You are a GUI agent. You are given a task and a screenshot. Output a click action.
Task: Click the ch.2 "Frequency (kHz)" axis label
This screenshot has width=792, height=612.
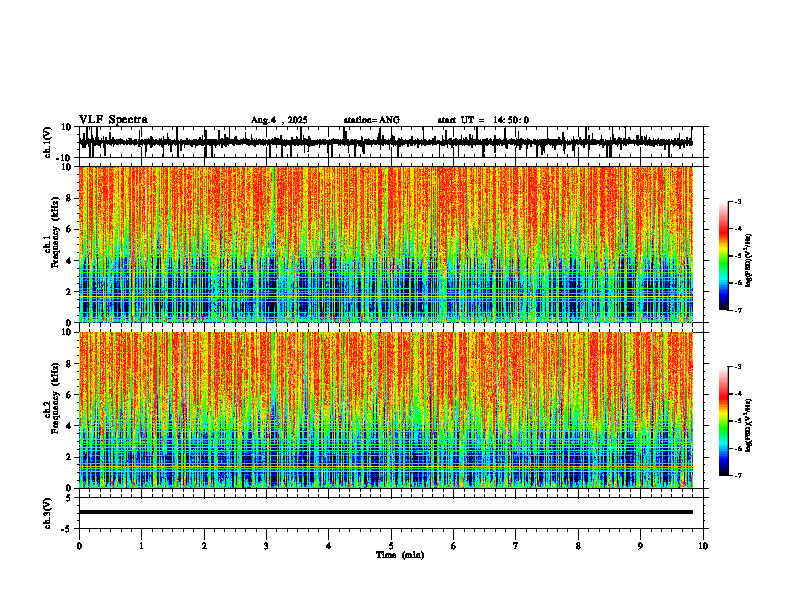pyautogui.click(x=56, y=398)
